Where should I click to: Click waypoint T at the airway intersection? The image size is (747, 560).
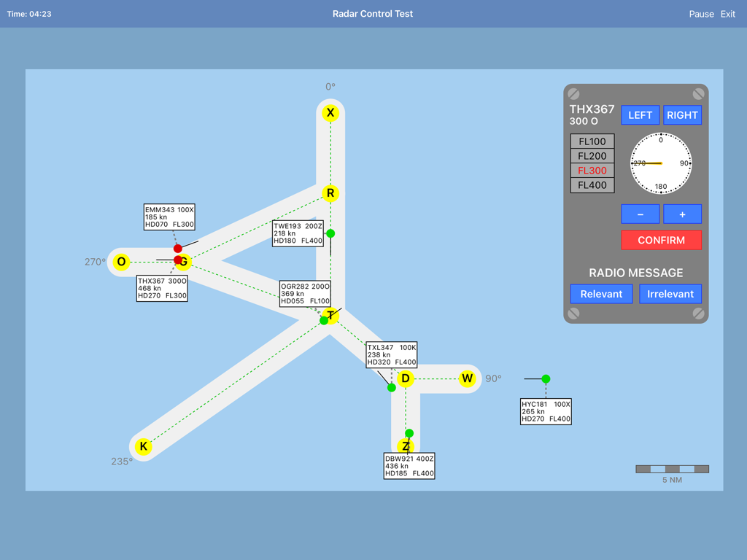point(331,316)
